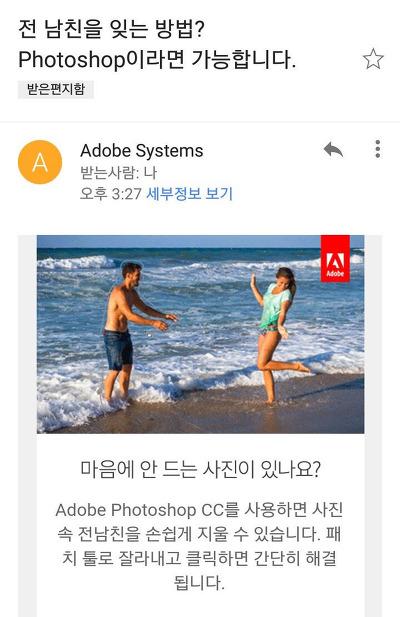Viewport: 400px width, 617px height.
Task: Select the 받은편지함 label chip
Action: coord(56,89)
